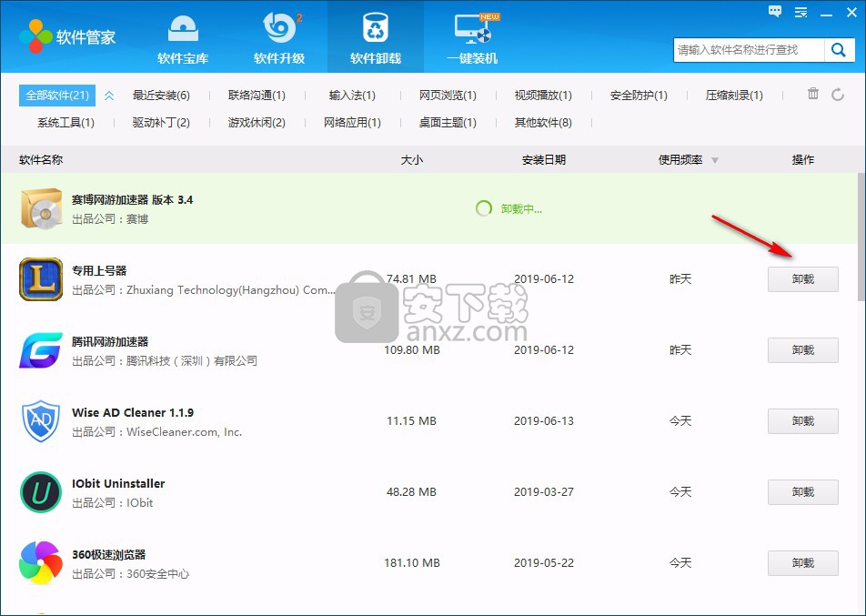Sort by 软件名称 column header
The width and height of the screenshot is (866, 616).
point(41,159)
